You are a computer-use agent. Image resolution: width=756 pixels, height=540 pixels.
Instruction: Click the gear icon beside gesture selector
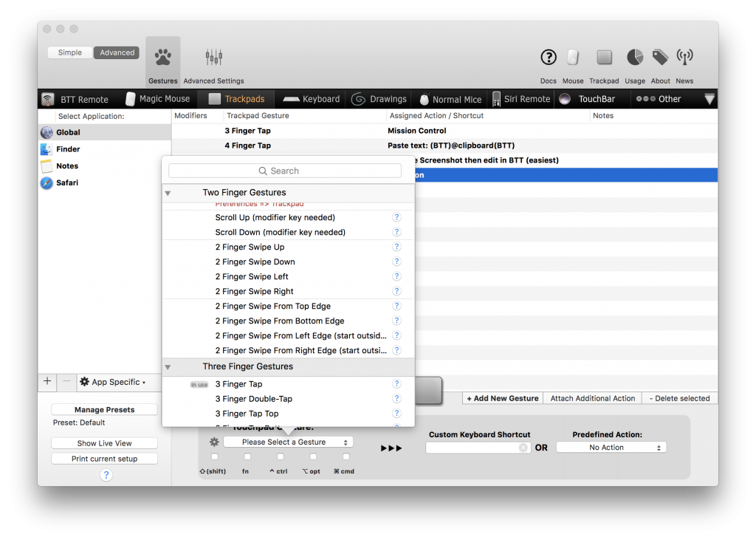(214, 442)
